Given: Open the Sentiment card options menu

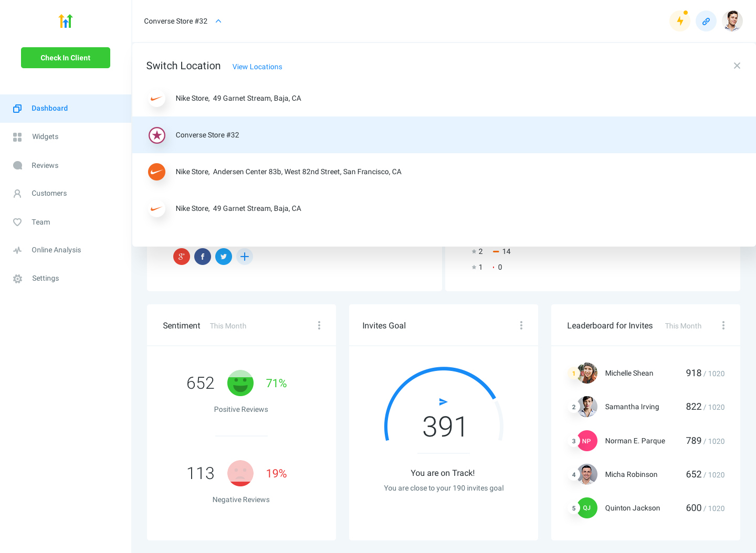Looking at the screenshot, I should point(319,325).
